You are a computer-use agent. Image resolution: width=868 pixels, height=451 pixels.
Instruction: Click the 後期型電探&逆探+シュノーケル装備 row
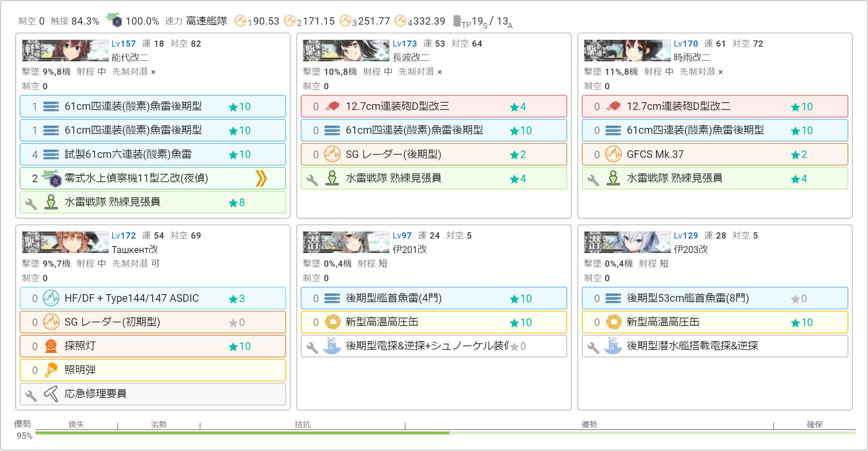[x=434, y=346]
